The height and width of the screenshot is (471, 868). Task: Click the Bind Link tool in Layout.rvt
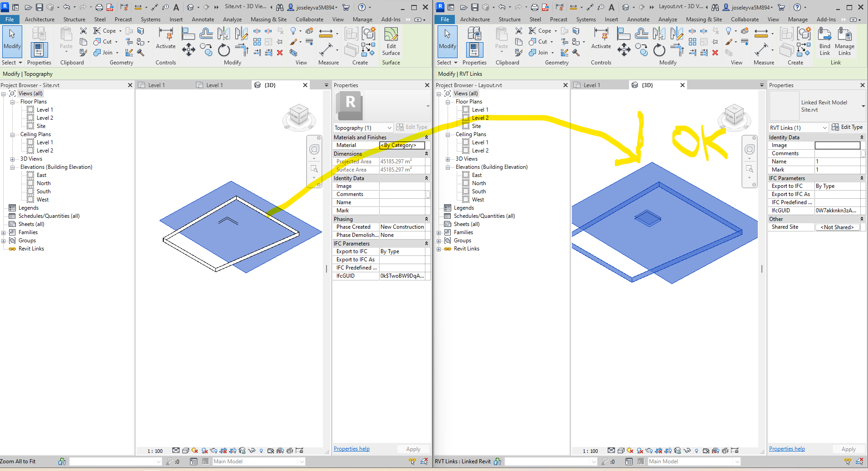pyautogui.click(x=825, y=41)
